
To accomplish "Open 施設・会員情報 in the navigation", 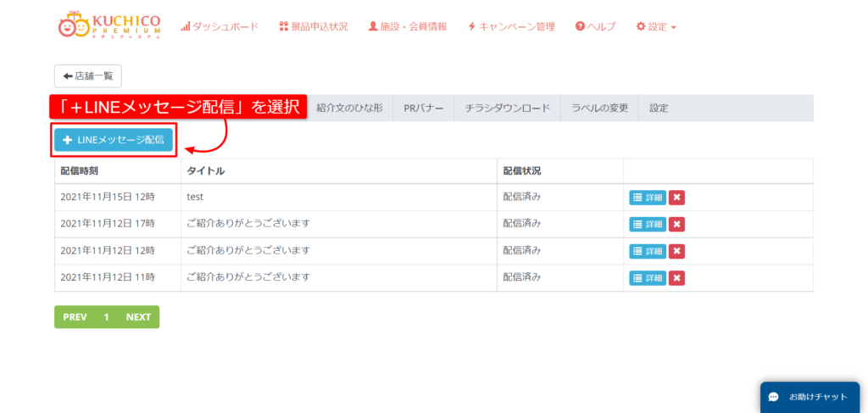I will (408, 26).
